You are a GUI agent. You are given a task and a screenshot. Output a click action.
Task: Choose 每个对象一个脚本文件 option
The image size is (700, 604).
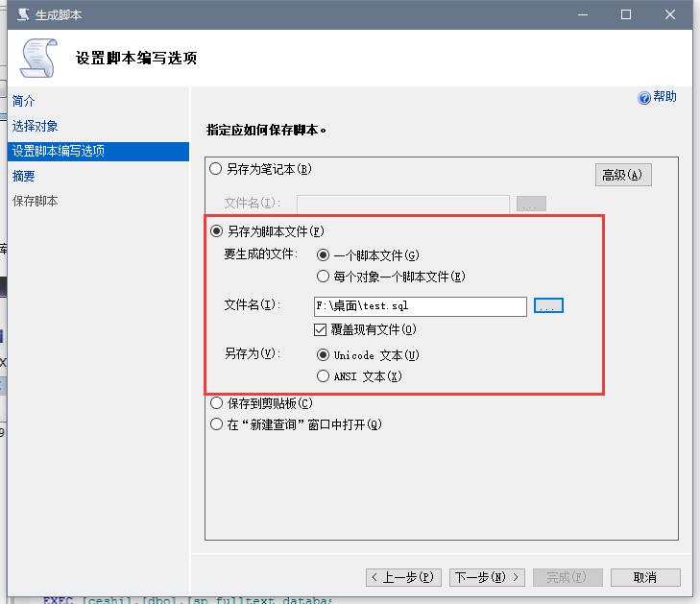click(x=323, y=277)
